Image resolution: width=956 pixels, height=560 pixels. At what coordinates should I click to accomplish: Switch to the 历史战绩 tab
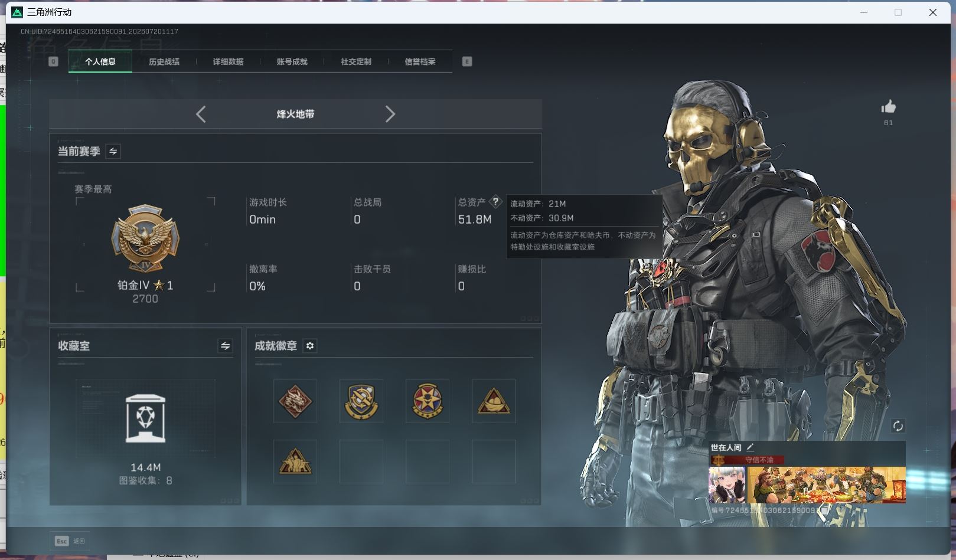[x=164, y=61]
